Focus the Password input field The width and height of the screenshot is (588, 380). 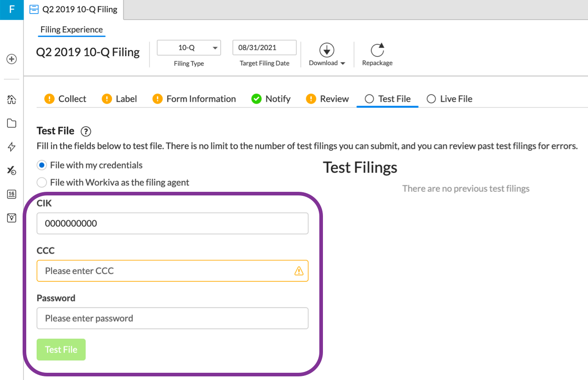coord(172,318)
